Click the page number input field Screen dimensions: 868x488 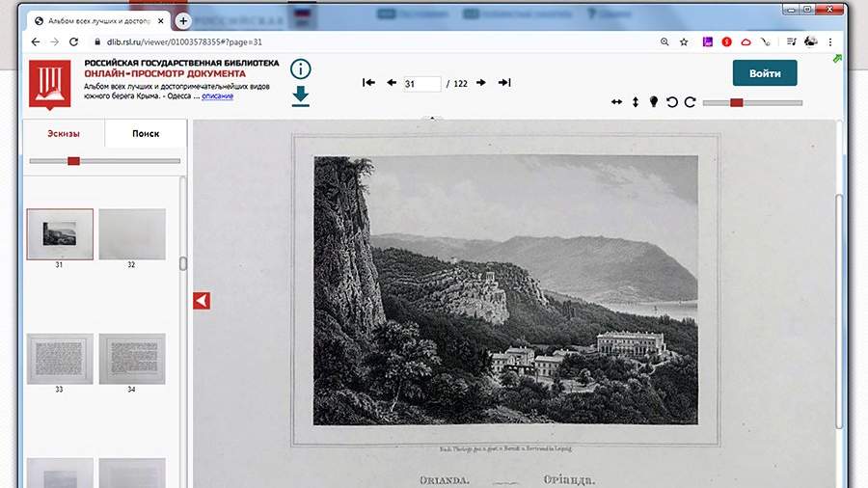pos(421,84)
